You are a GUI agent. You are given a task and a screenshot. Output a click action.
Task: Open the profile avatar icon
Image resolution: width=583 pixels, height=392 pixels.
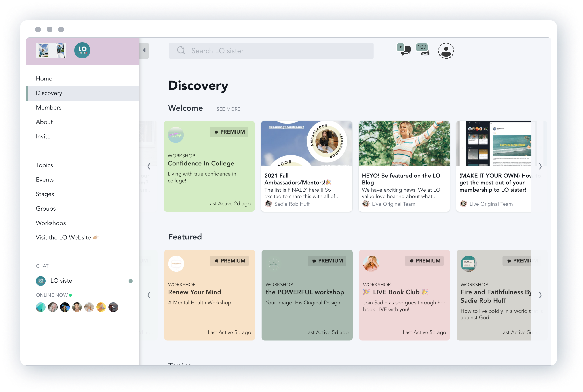(x=446, y=50)
